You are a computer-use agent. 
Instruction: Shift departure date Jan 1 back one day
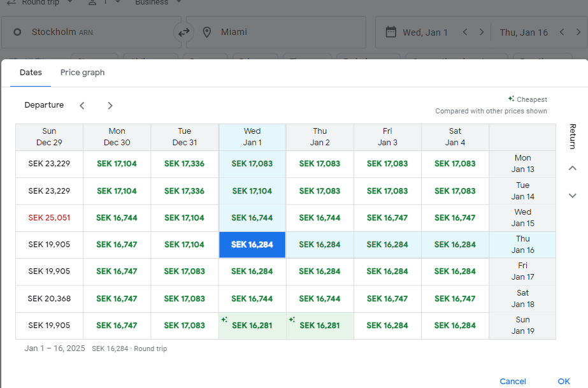click(465, 32)
